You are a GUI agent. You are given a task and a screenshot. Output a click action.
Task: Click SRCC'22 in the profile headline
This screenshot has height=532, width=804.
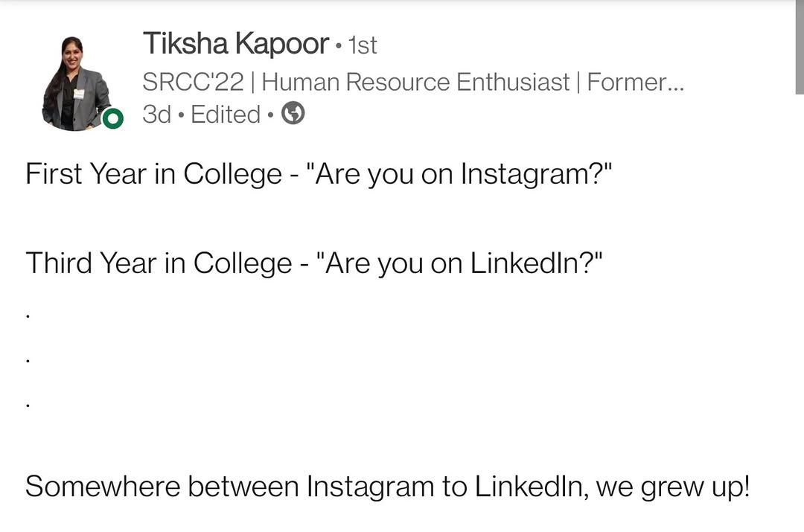pos(193,82)
